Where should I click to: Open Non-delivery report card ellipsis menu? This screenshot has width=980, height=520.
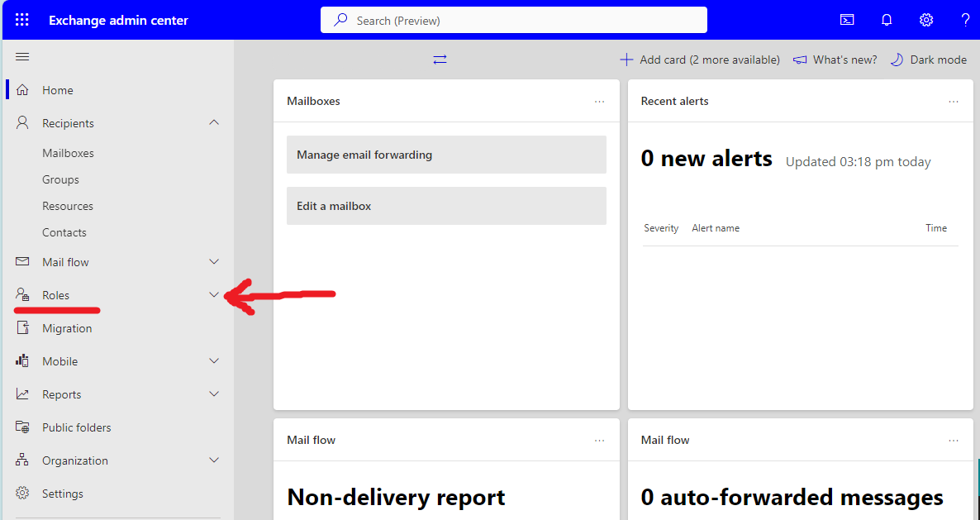click(599, 440)
